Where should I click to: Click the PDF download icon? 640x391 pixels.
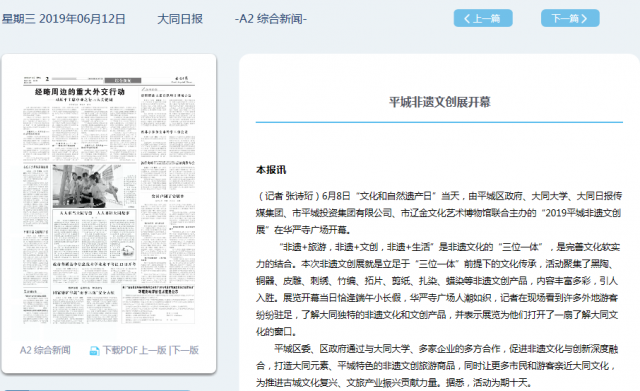pos(94,351)
